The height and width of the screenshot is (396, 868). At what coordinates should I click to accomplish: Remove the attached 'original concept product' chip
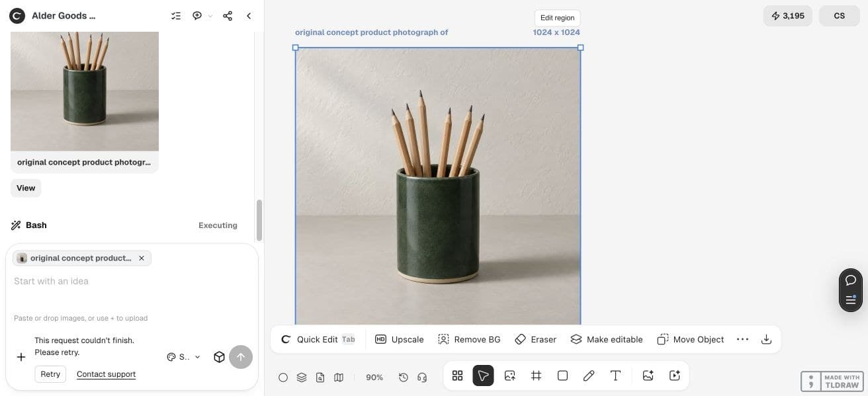141,258
